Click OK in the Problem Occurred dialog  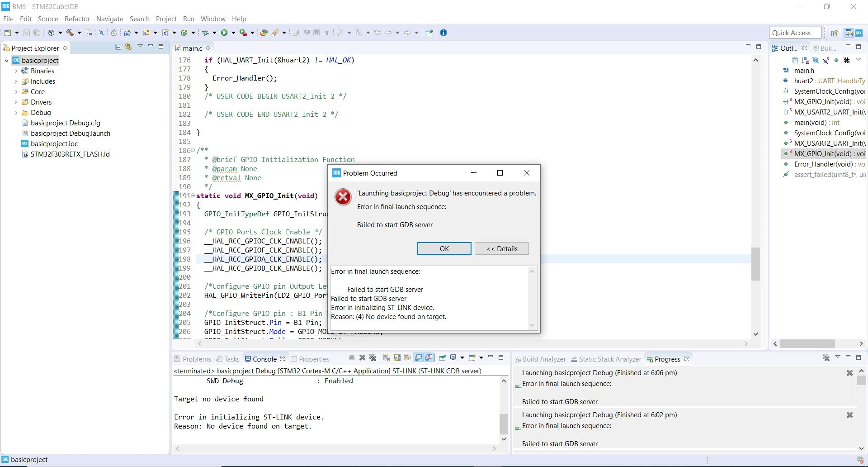[x=444, y=248]
